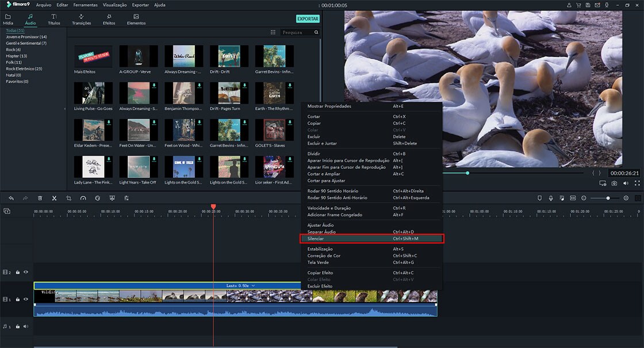Image resolution: width=644 pixels, height=348 pixels.
Task: Click the blue audio waveform clip
Action: pos(235,311)
